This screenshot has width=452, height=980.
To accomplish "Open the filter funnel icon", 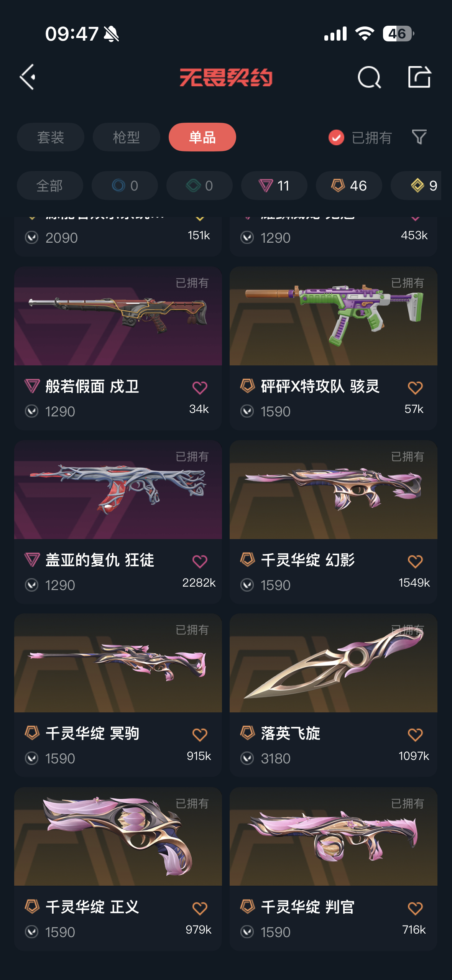I will (x=419, y=137).
